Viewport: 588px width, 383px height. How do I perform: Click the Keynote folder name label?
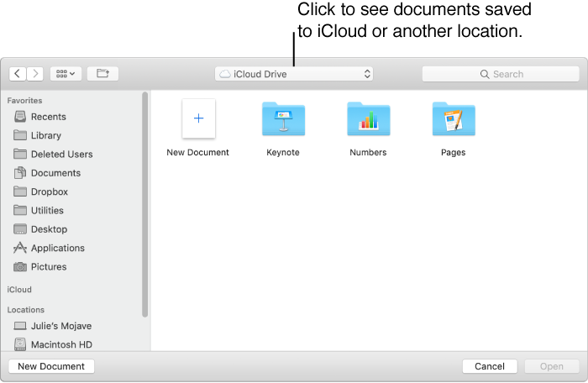[x=283, y=152]
